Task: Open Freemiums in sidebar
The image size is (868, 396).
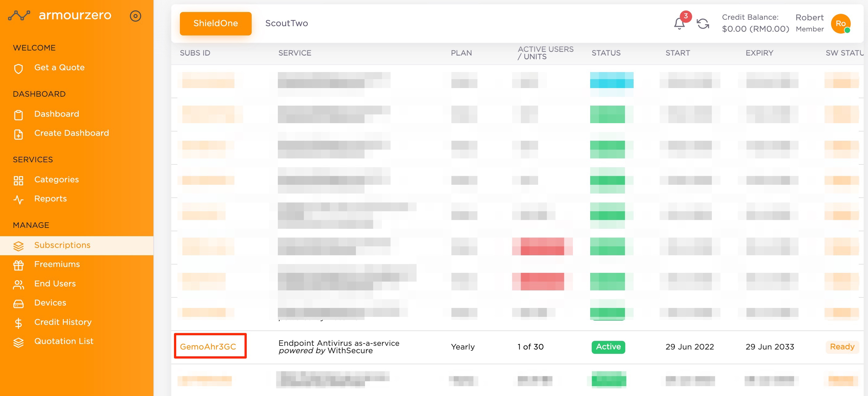Action: (x=57, y=264)
